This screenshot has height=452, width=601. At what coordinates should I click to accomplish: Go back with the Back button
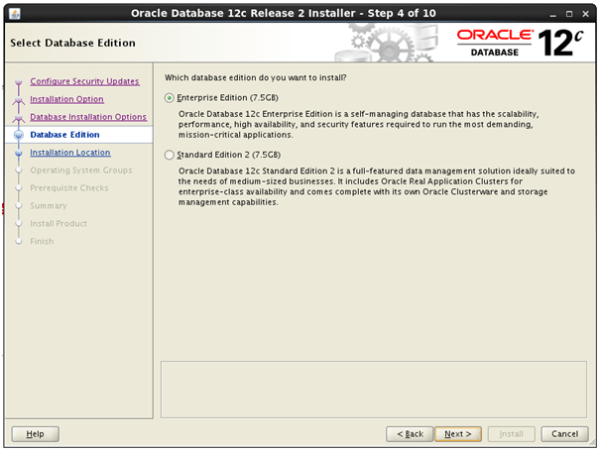pos(410,434)
